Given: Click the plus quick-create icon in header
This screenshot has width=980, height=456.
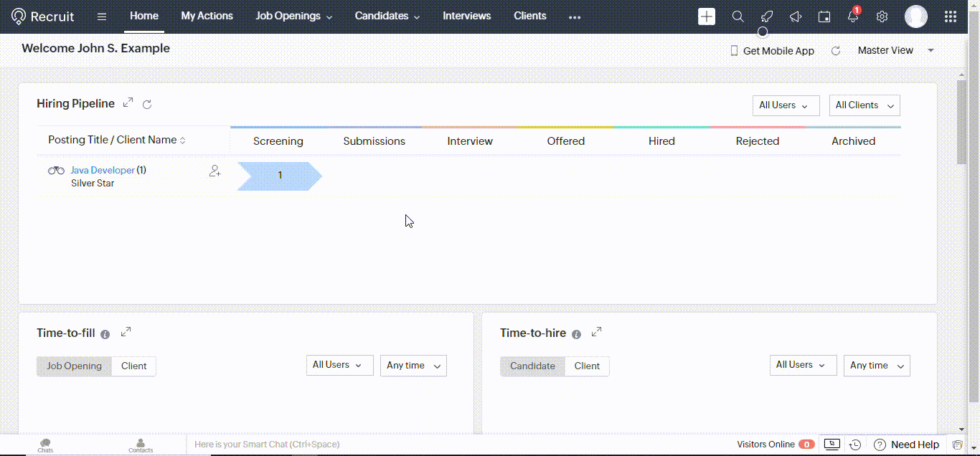Looking at the screenshot, I should [x=707, y=16].
